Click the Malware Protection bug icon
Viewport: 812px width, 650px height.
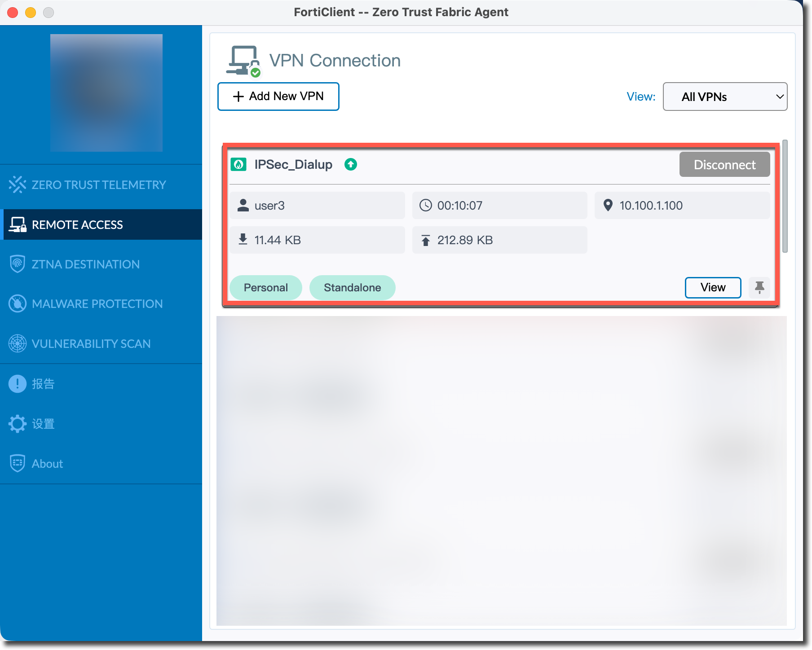17,304
